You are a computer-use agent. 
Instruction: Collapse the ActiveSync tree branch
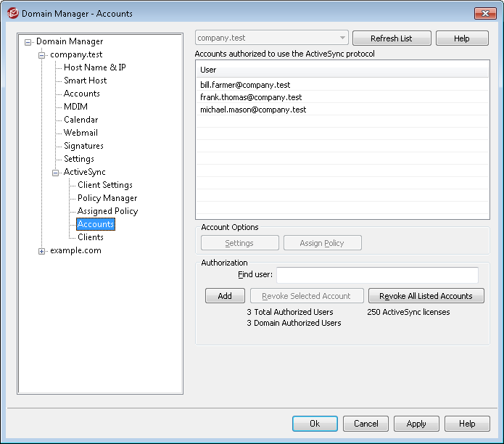tap(55, 173)
